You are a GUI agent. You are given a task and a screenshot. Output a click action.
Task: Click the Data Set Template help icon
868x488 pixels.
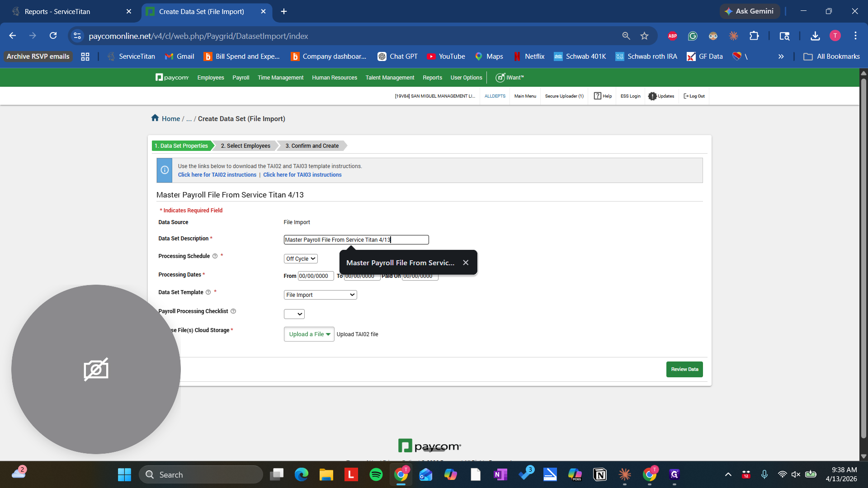tap(208, 292)
